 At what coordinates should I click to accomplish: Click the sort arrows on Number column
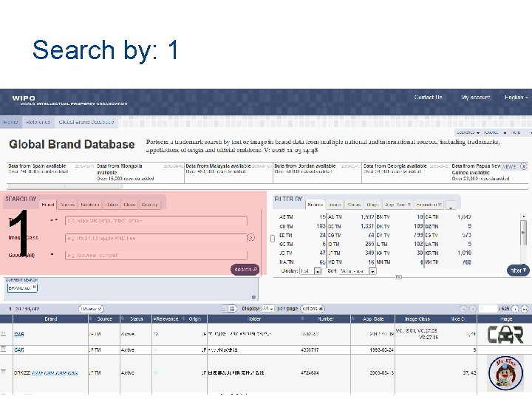pos(302,319)
